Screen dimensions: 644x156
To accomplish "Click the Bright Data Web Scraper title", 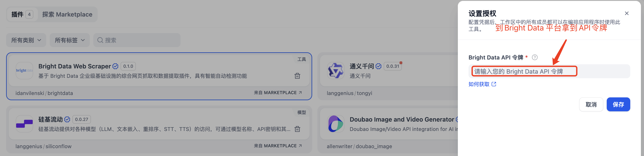I will click(75, 66).
